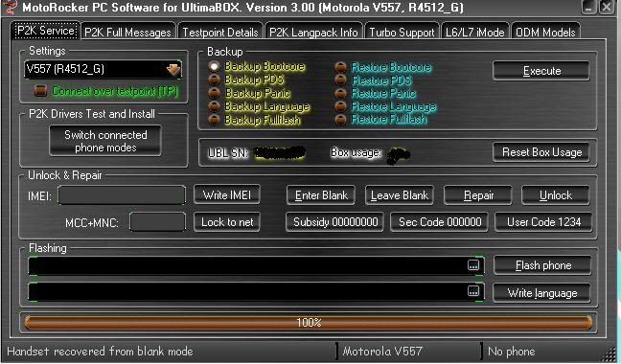This screenshot has height=364, width=621.
Task: Select the Backup Bootcore radio option
Action: point(214,66)
